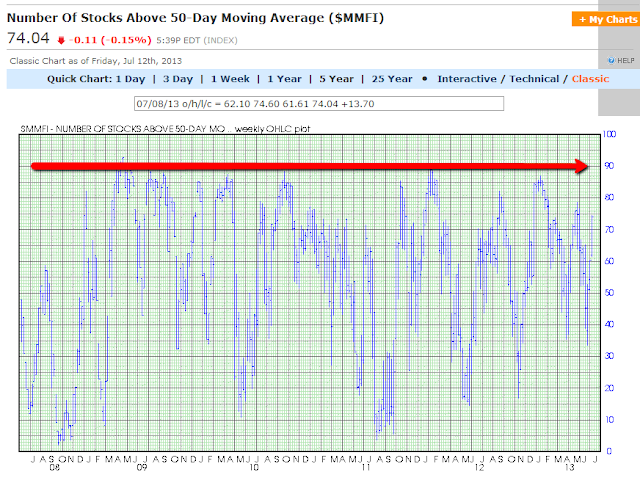640x483 pixels.
Task: Open the HELP link
Action: click(x=625, y=60)
